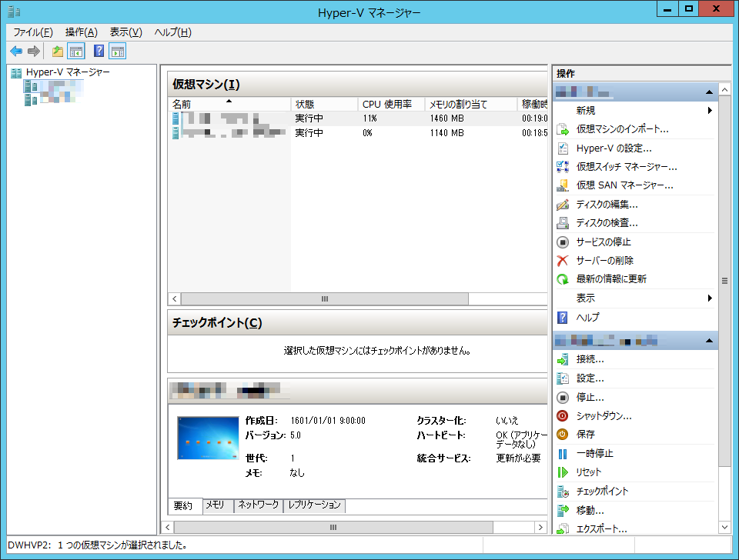The height and width of the screenshot is (560, 739).
Task: Click the 一時停止 pause icon
Action: (x=563, y=454)
